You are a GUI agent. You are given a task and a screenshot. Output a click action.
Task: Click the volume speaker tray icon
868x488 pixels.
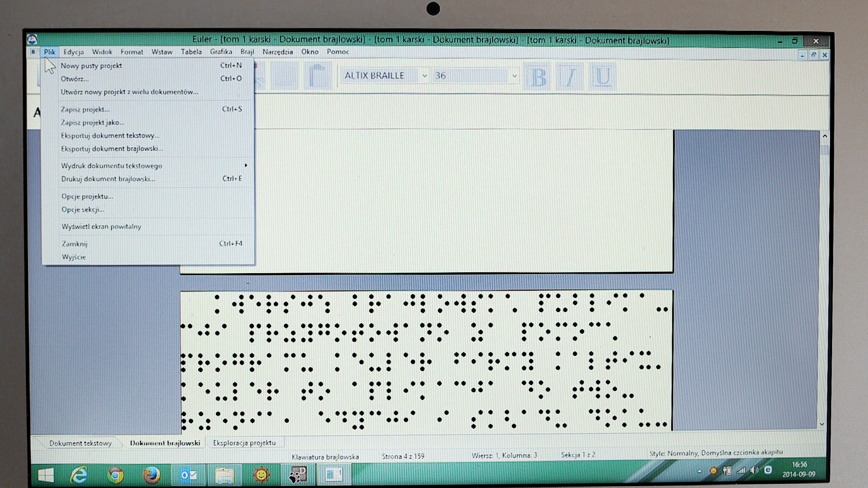point(754,470)
